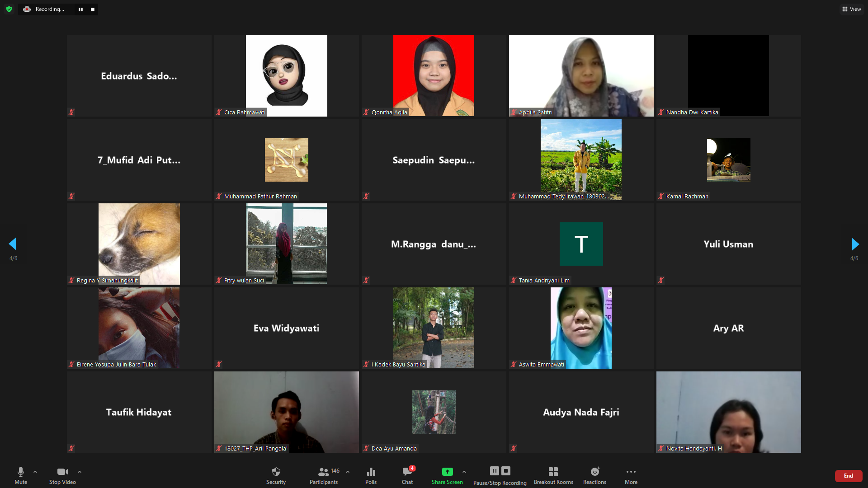Open the Reactions emoji menu
Screen dimensions: 868x488
click(594, 475)
